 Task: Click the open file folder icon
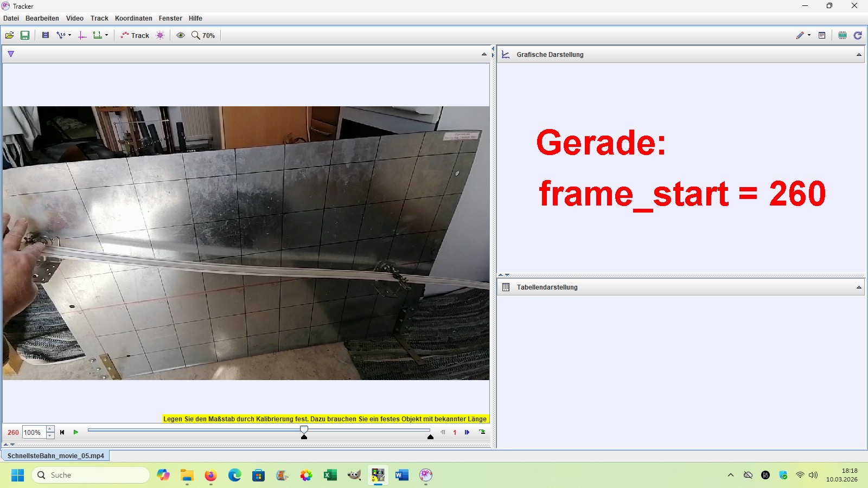point(9,35)
